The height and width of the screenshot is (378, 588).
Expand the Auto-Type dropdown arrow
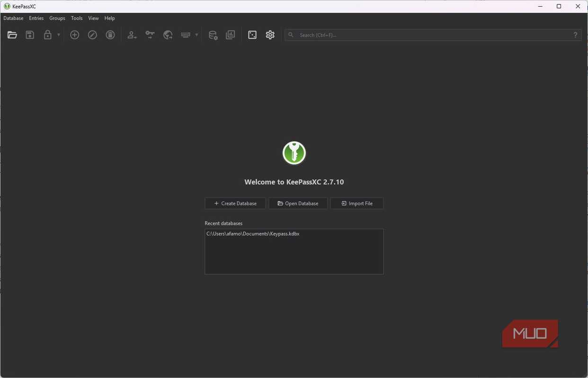[x=196, y=35]
